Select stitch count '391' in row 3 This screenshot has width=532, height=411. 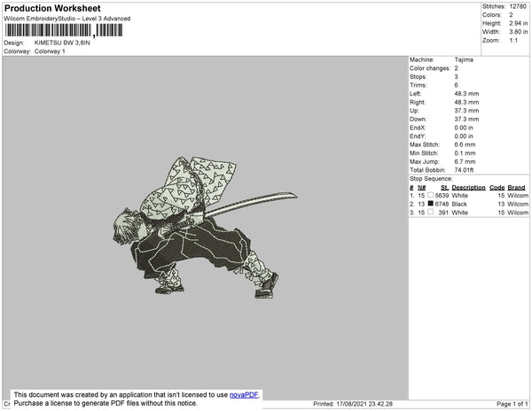[x=443, y=213]
